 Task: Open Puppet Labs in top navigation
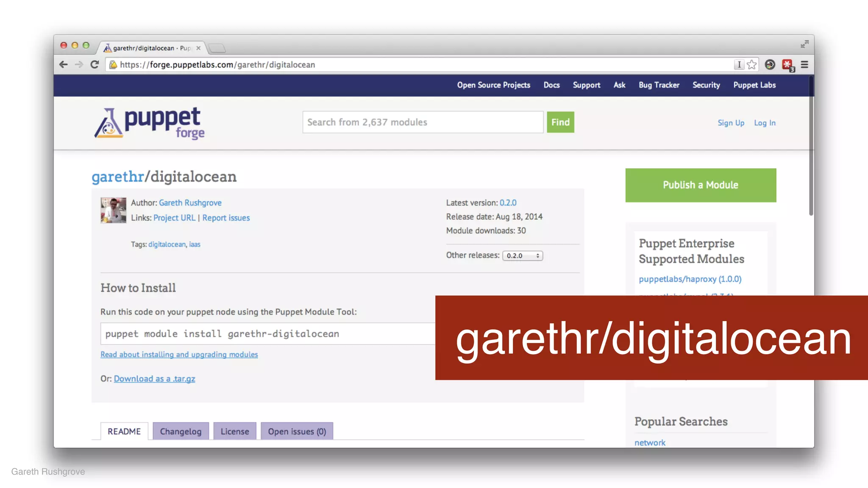click(754, 85)
